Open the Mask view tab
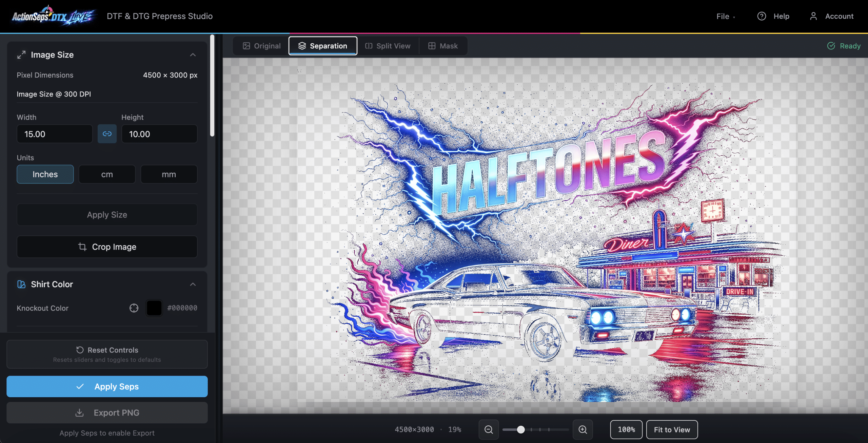868x443 pixels. point(443,46)
